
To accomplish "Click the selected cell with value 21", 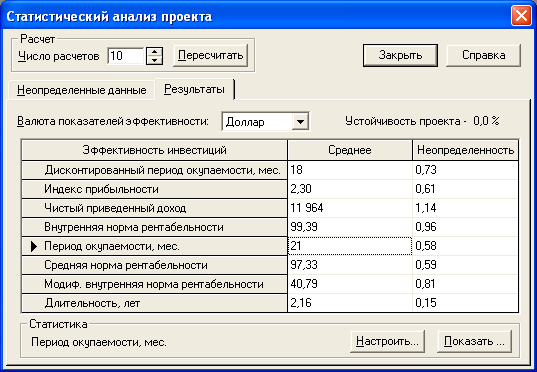I will tap(350, 246).
